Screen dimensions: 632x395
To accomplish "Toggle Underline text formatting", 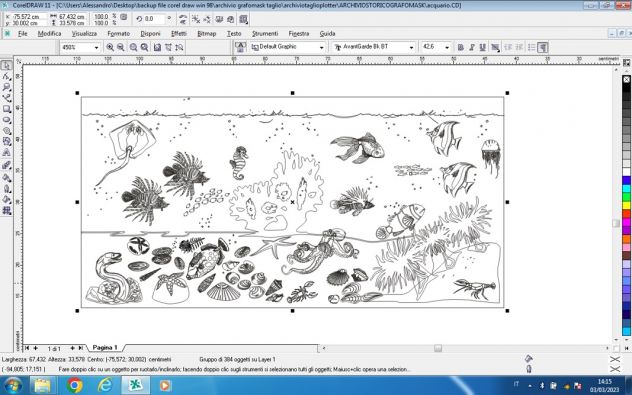I will [482, 48].
